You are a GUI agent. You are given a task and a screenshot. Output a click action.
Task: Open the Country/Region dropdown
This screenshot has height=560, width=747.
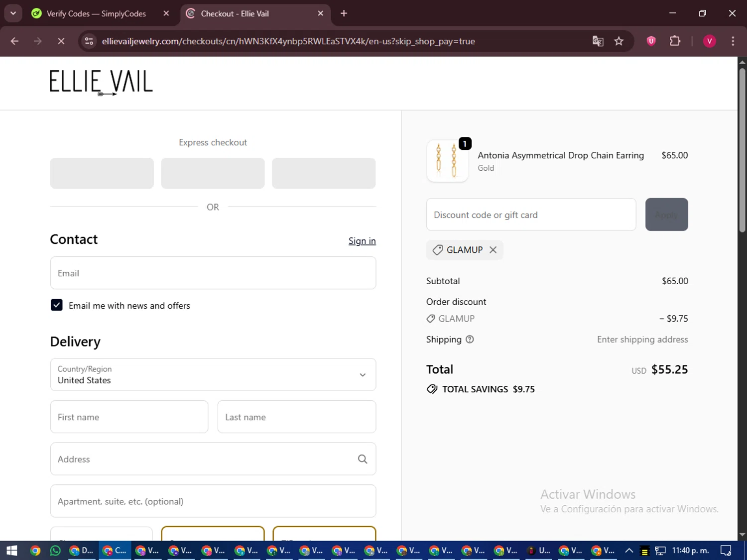point(213,374)
